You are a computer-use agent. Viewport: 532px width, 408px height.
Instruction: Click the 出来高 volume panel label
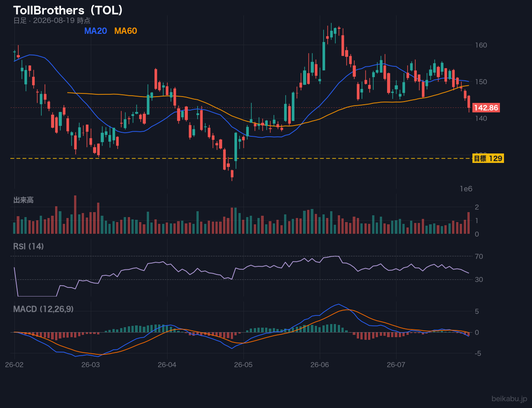point(23,200)
